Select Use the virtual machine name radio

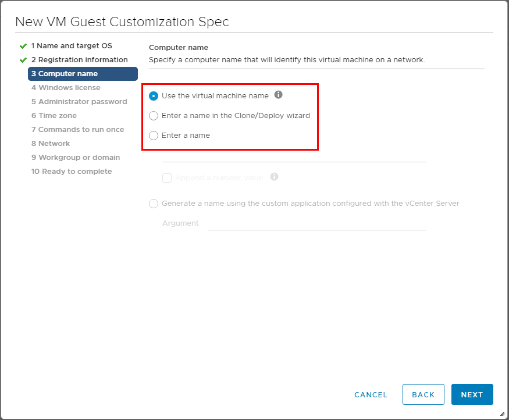154,96
